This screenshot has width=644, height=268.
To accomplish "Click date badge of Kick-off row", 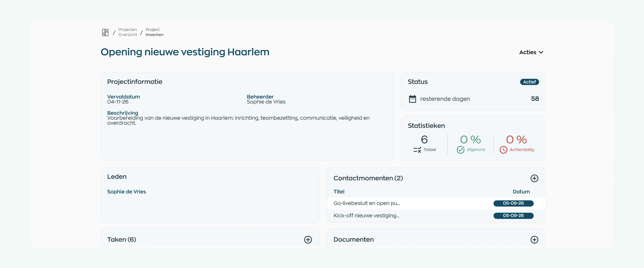I will click(x=514, y=216).
